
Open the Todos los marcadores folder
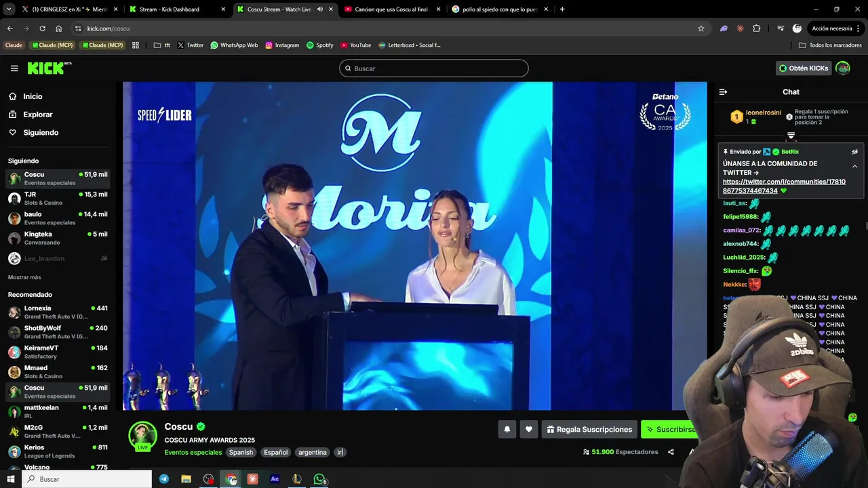[830, 45]
